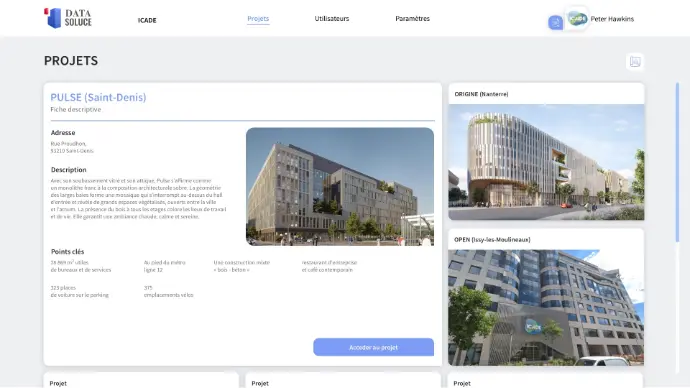Screen dimensions: 690x388
Task: Switch to the Utilisateurs tab
Action: click(332, 18)
